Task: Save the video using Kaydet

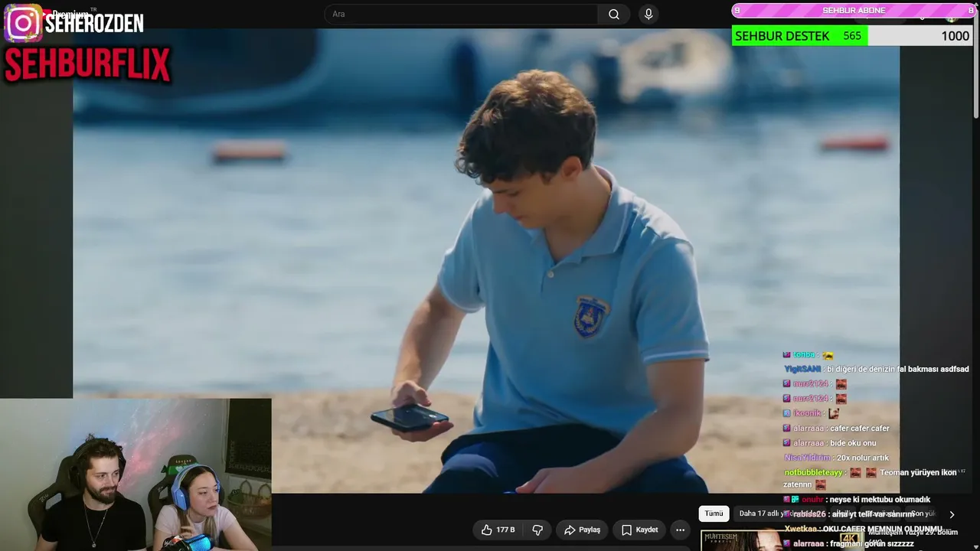Action: click(x=640, y=530)
